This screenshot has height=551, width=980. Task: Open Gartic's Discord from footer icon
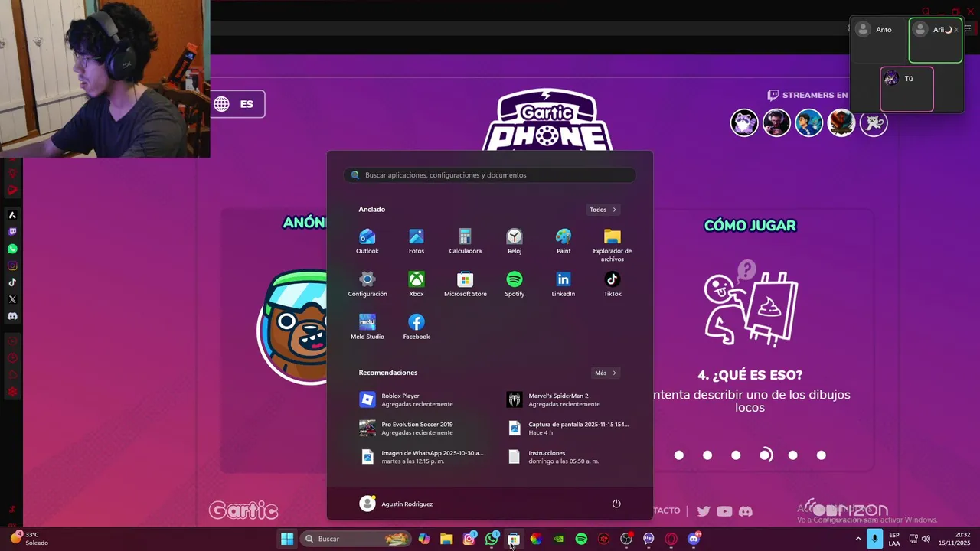point(745,511)
